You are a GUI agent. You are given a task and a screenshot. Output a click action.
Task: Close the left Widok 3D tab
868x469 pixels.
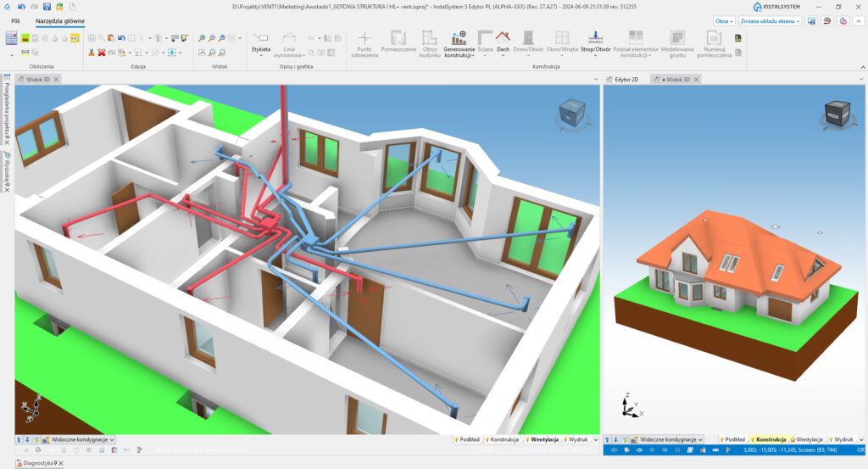[55, 79]
